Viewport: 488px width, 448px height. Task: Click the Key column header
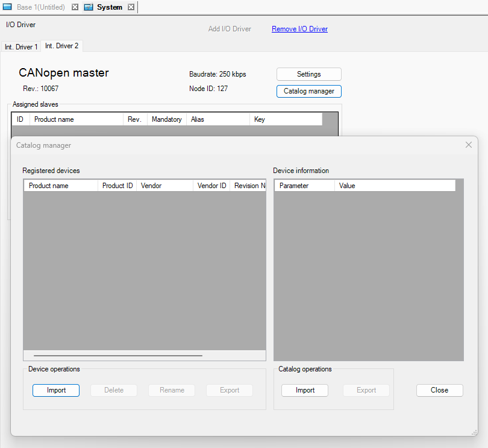click(x=286, y=119)
